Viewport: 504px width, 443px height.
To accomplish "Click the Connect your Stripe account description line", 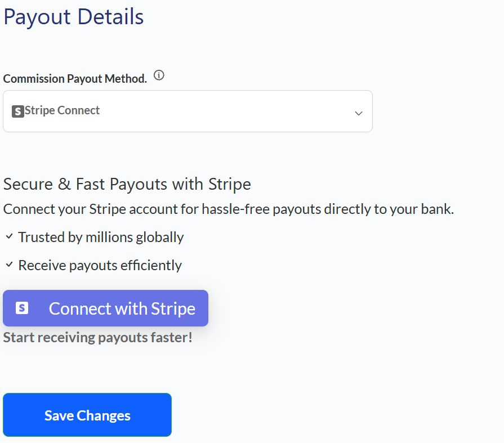I will [229, 209].
